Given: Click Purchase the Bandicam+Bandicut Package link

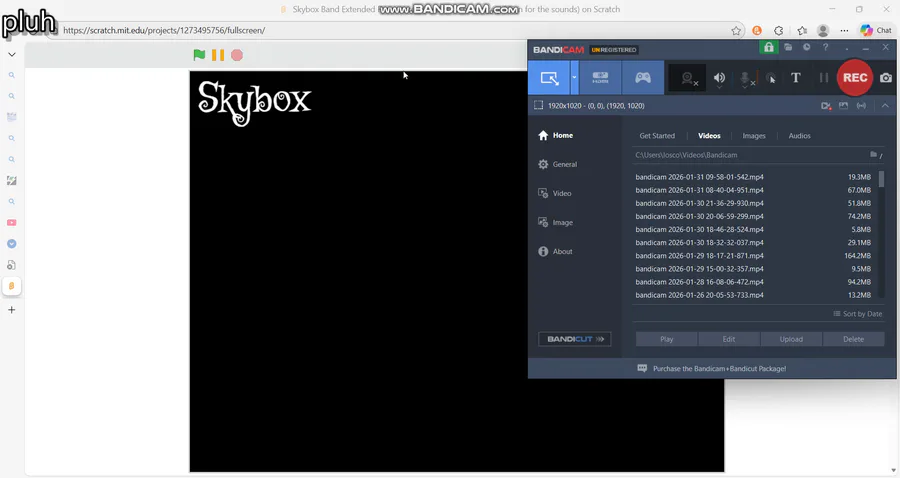Looking at the screenshot, I should (x=719, y=369).
